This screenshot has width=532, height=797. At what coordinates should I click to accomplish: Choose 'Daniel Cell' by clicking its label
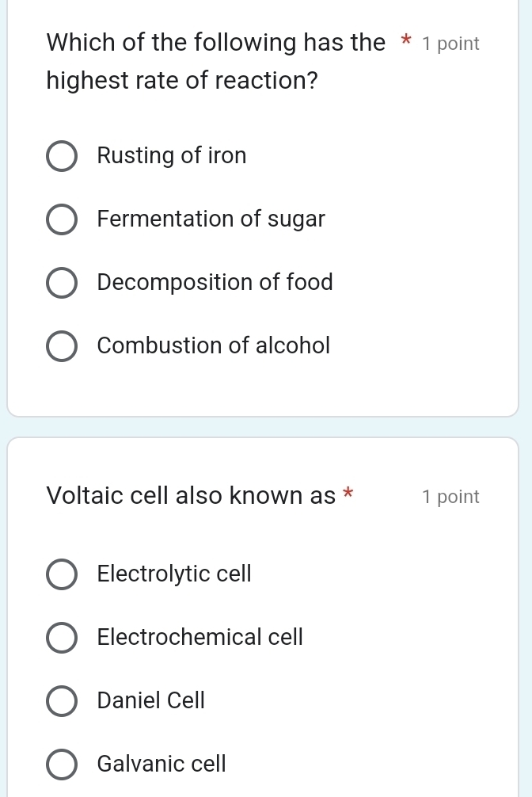pos(150,701)
